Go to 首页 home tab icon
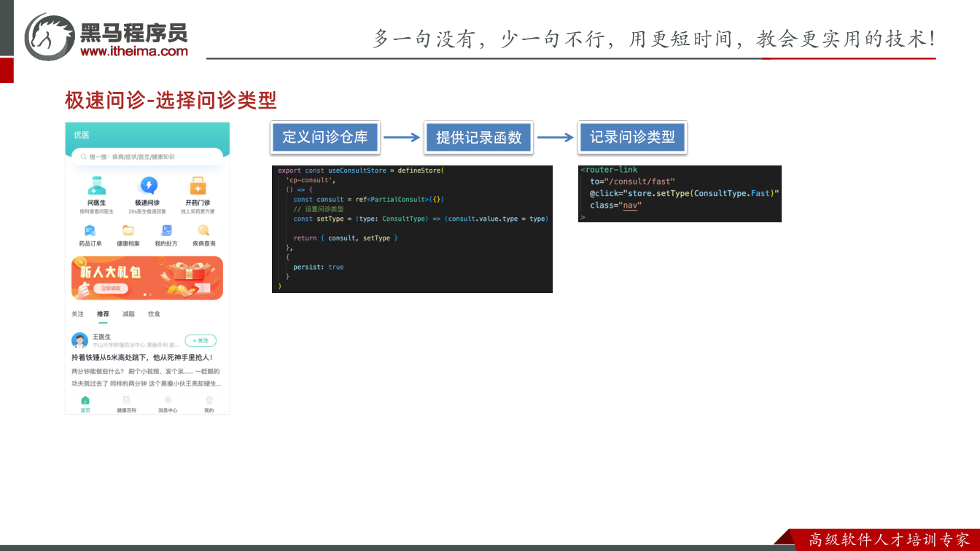This screenshot has width=980, height=551. pyautogui.click(x=85, y=400)
